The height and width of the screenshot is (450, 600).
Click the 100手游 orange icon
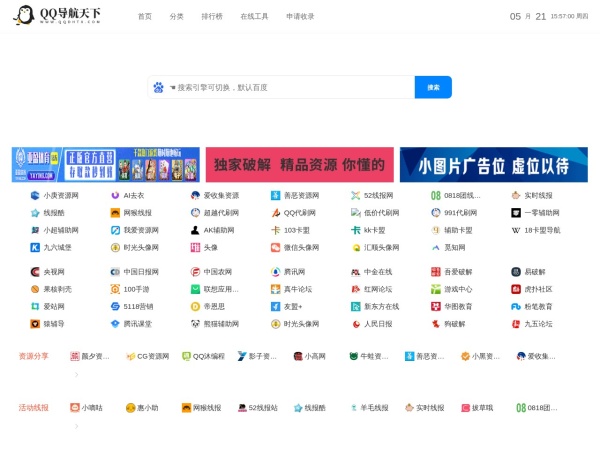pyautogui.click(x=115, y=289)
